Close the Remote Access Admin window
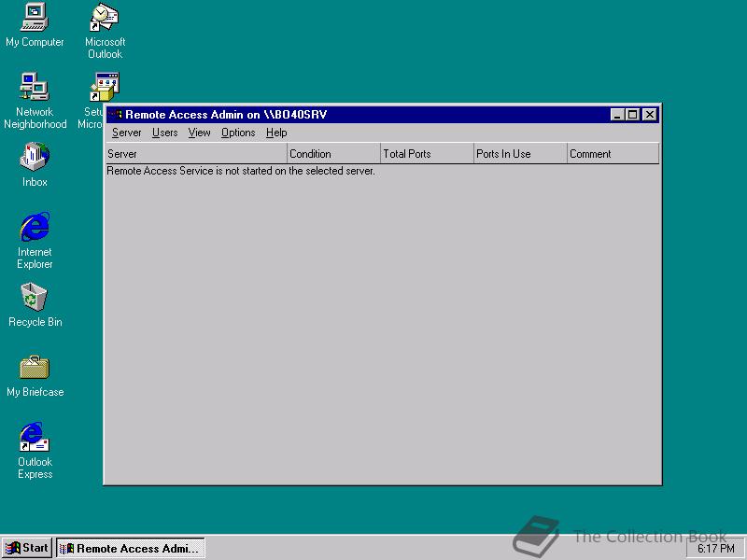Viewport: 747px width, 560px height. [x=649, y=115]
